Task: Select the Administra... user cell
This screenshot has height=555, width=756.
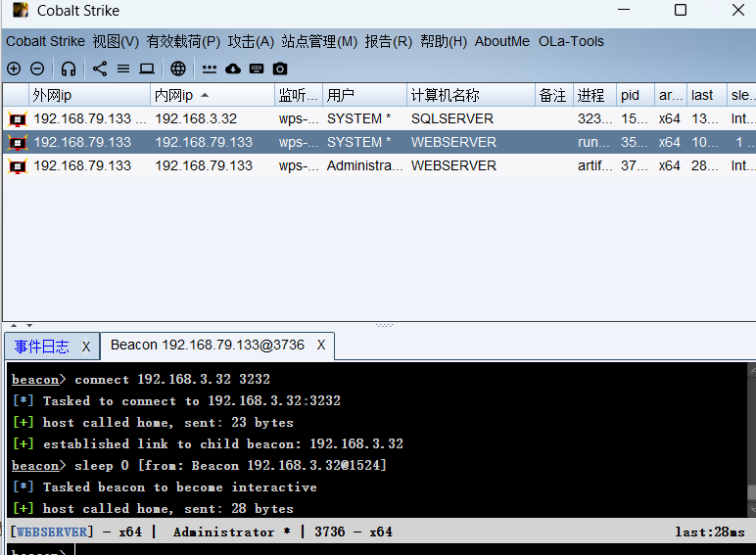Action: click(x=364, y=166)
